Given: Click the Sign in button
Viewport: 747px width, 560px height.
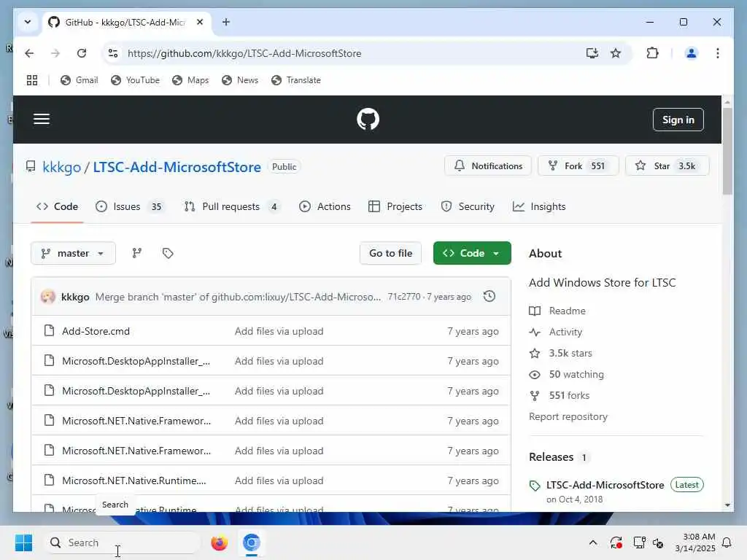Looking at the screenshot, I should click(678, 120).
